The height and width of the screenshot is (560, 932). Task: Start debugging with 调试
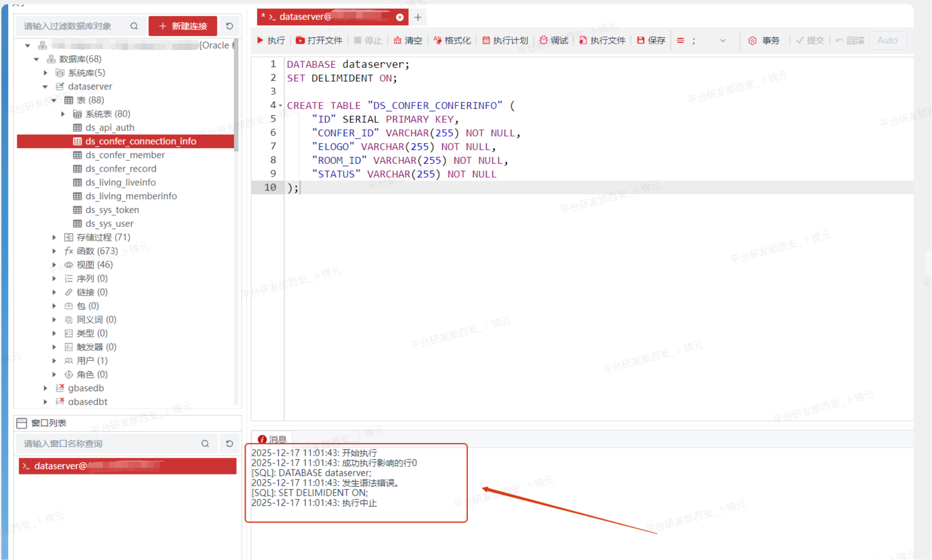click(553, 40)
